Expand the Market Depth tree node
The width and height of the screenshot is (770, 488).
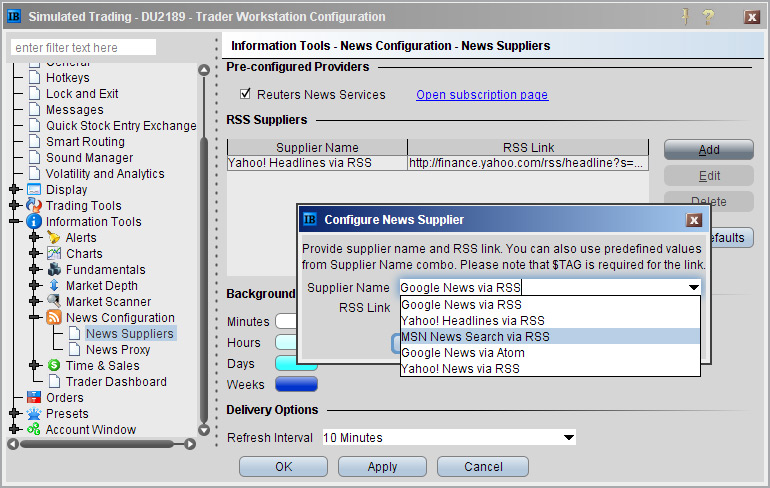pyautogui.click(x=34, y=285)
